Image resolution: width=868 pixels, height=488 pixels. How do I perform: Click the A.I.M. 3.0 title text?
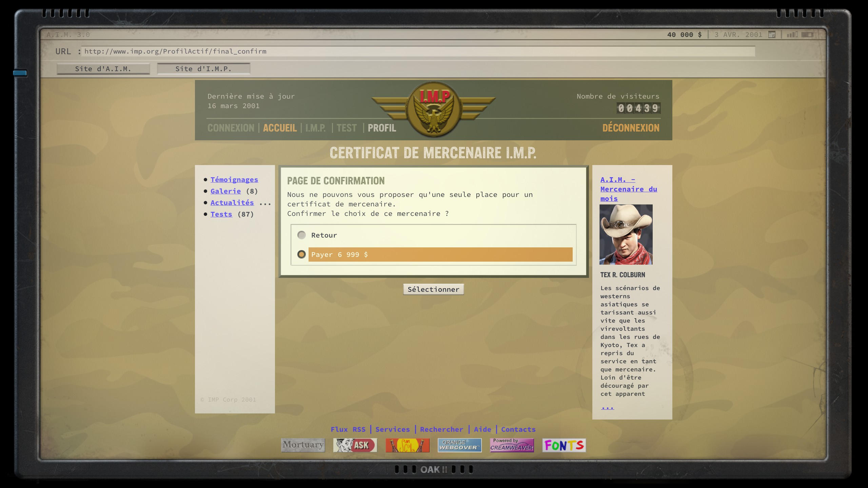(68, 35)
